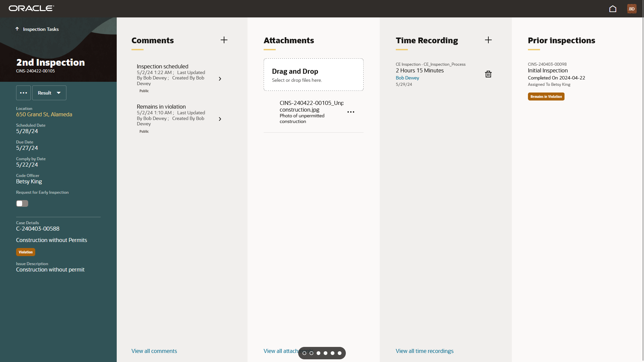Click Assigned To Betsy King text
The height and width of the screenshot is (362, 644).
[x=549, y=84]
